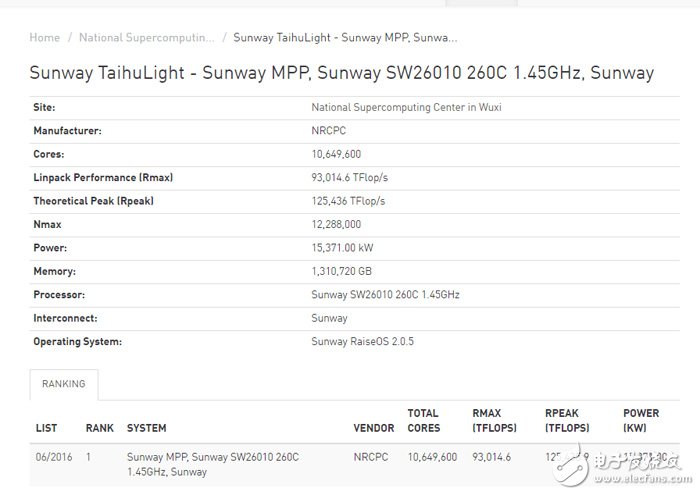
Task: Click the 06/2016 list entry
Action: click(52, 457)
